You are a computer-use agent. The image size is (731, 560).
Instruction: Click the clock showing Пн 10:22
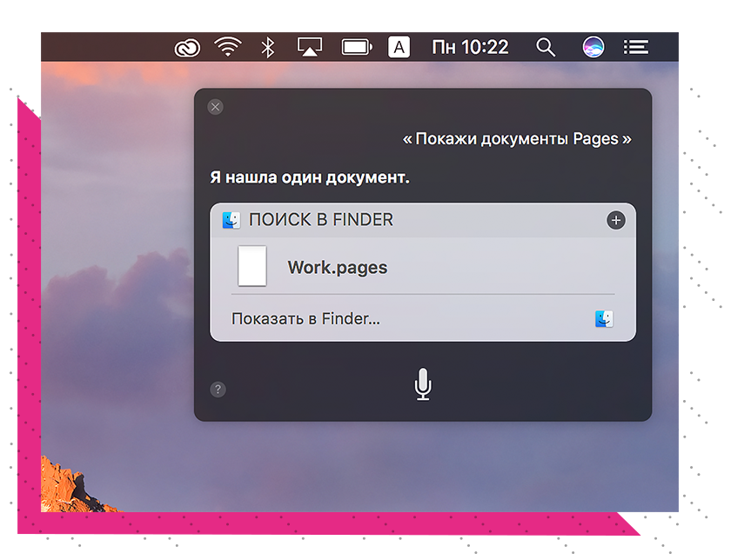tap(470, 47)
